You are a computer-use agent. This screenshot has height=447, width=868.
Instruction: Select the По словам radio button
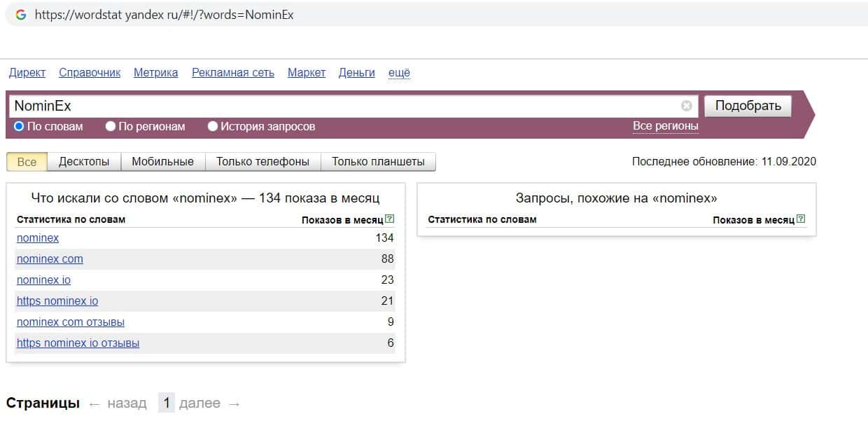(19, 127)
